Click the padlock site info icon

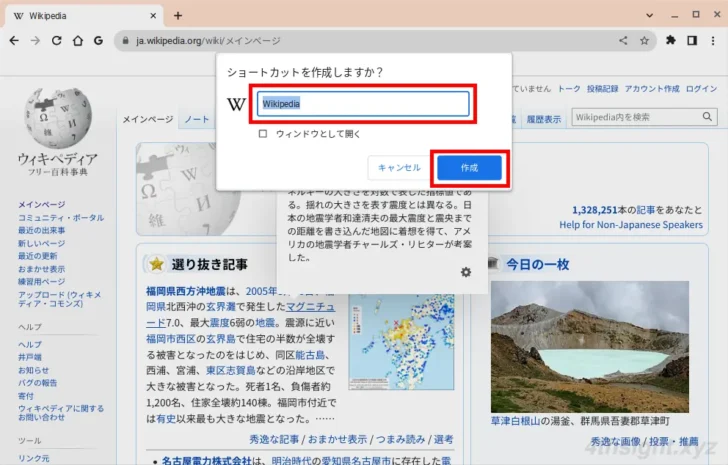[x=125, y=41]
